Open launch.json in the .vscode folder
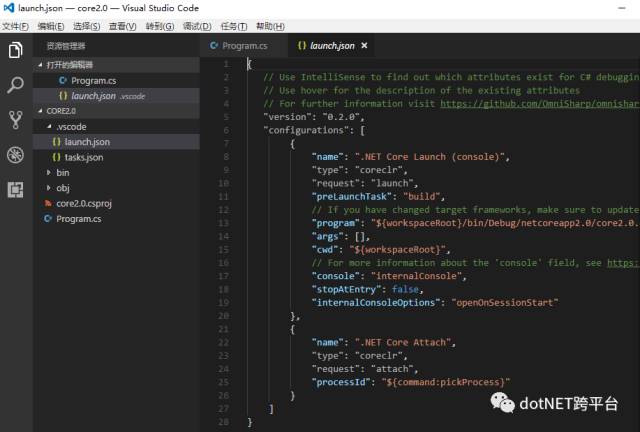 (116, 142)
